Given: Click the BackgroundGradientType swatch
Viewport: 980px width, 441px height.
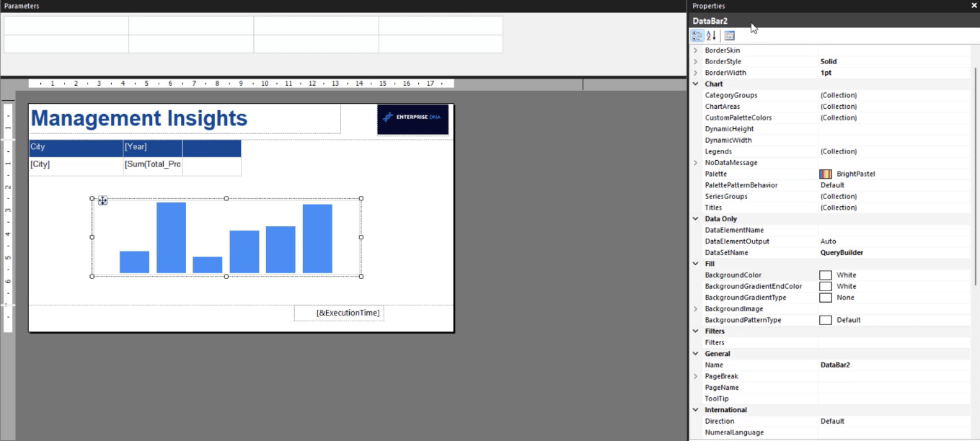Looking at the screenshot, I should click(826, 298).
